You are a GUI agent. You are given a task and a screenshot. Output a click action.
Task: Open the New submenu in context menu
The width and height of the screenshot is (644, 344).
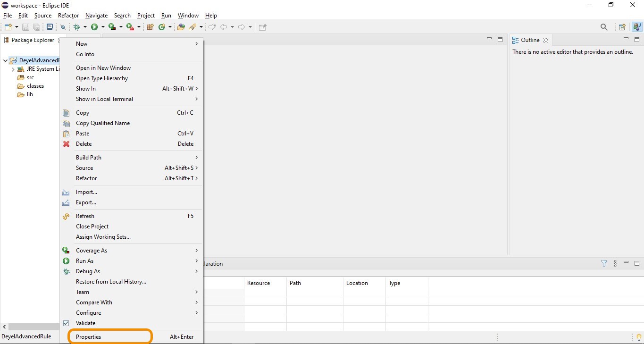click(x=131, y=44)
